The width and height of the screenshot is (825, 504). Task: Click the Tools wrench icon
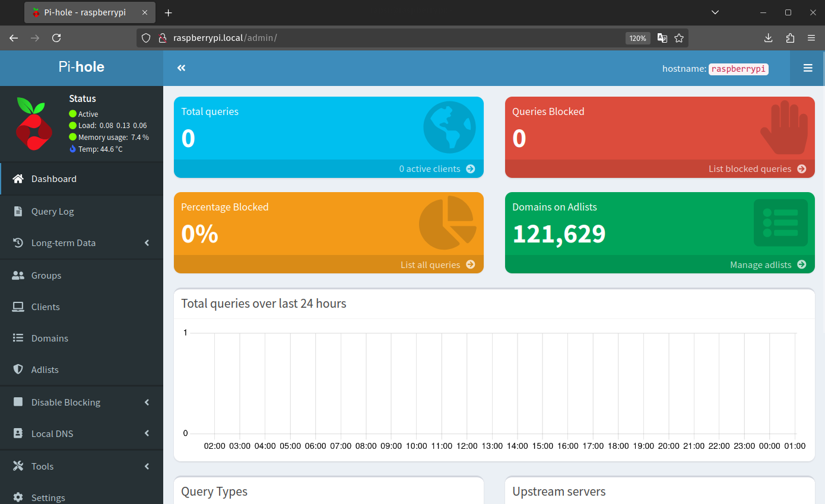(18, 466)
